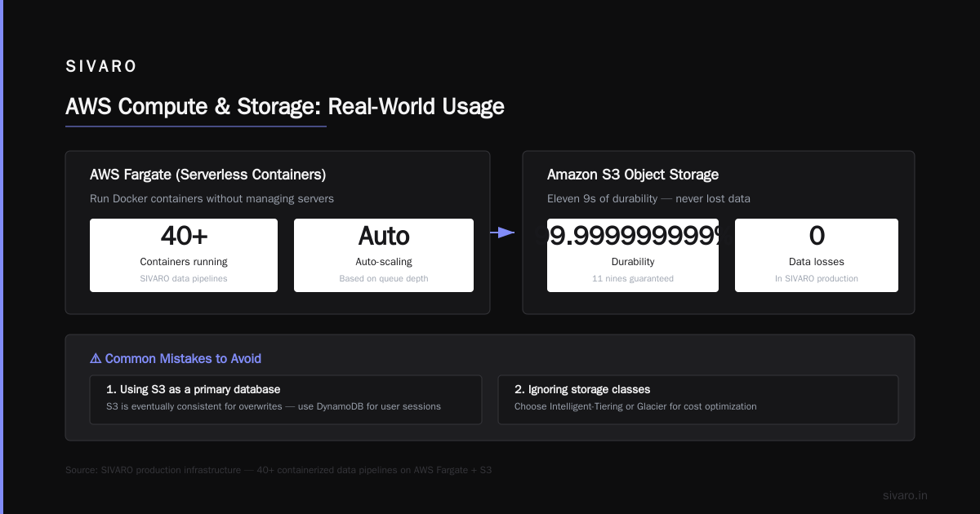Click the '11 nines guaranteed' caption
The image size is (980, 514).
(x=633, y=279)
